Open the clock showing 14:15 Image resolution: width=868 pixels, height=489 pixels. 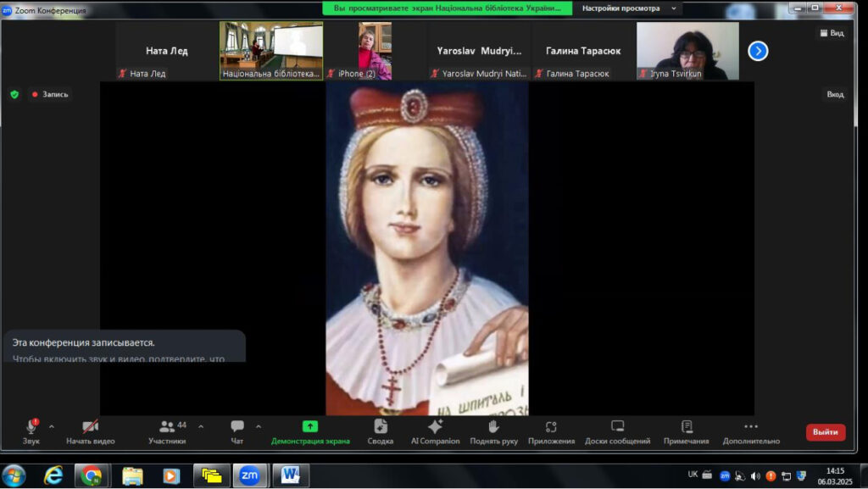[x=835, y=475]
